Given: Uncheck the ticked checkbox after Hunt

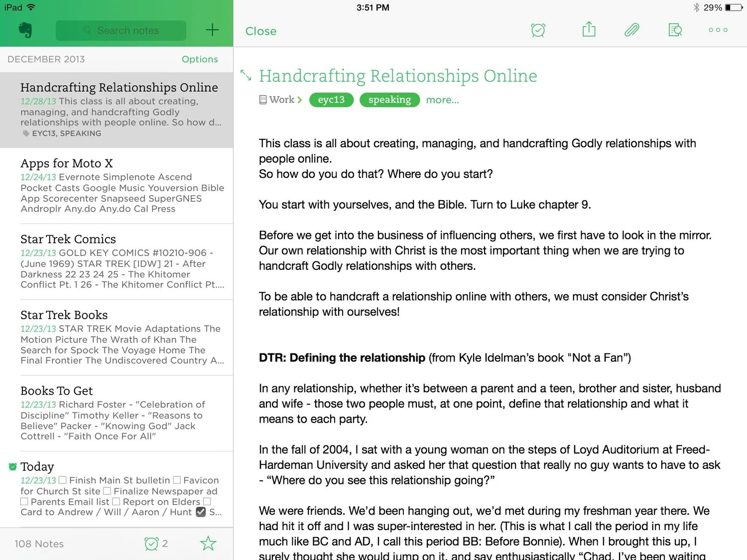Looking at the screenshot, I should coord(201,512).
